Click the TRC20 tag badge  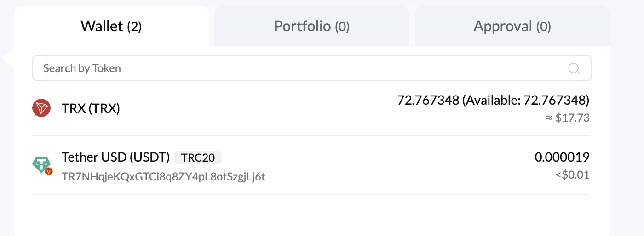pyautogui.click(x=198, y=157)
